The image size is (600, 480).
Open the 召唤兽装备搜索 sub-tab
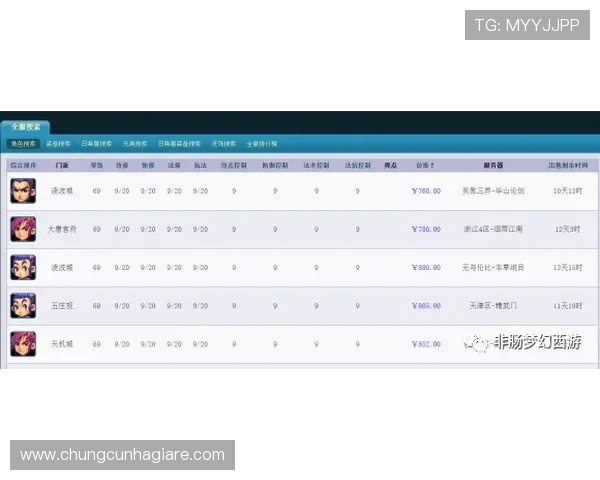point(179,144)
